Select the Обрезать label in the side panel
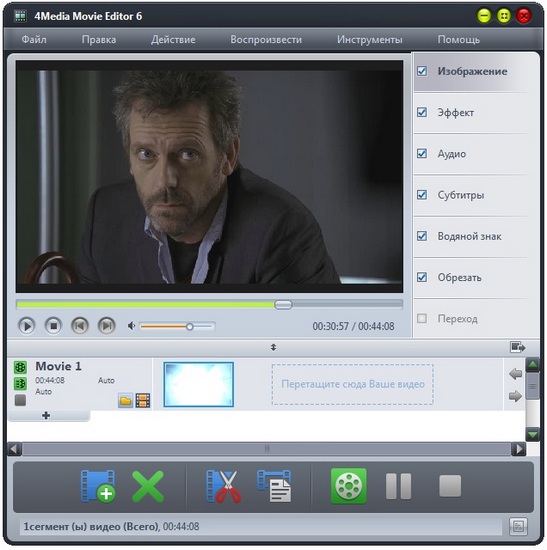Image resolution: width=547 pixels, height=550 pixels. pyautogui.click(x=459, y=277)
